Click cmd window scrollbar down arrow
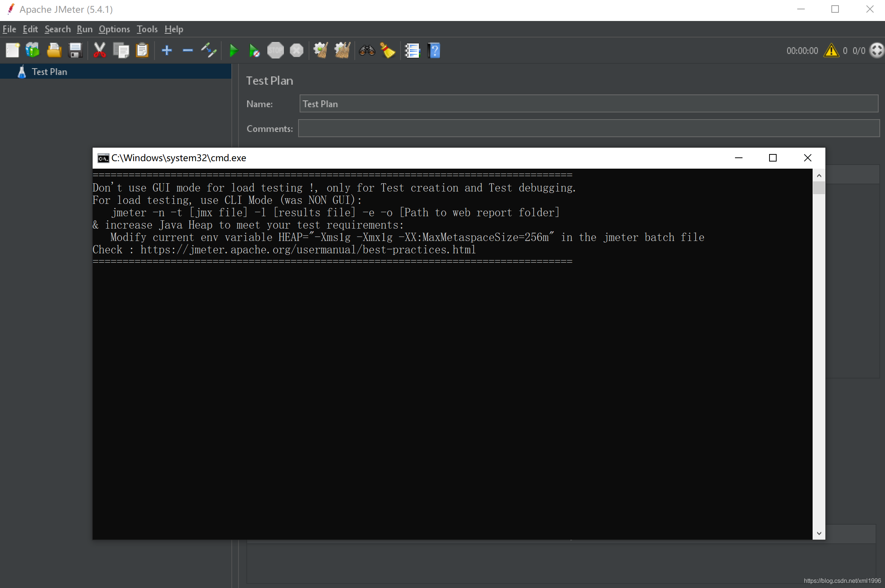 click(x=819, y=533)
